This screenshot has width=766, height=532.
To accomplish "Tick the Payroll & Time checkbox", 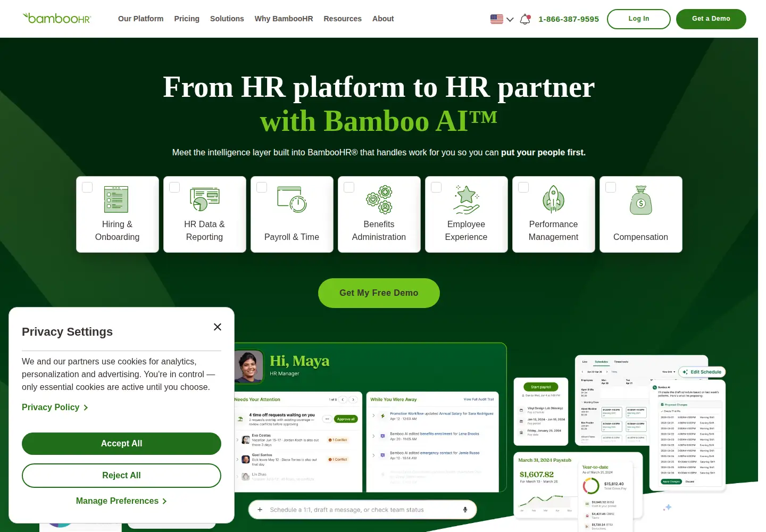I will [262, 187].
